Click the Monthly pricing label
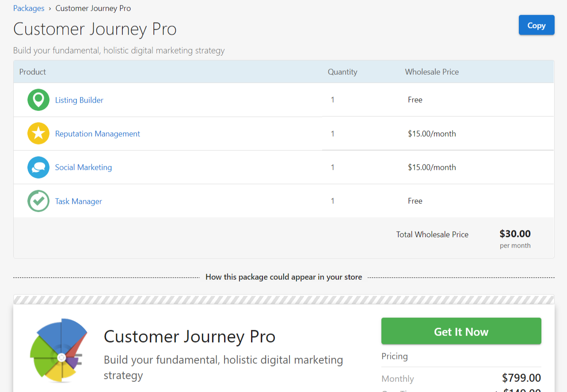567x392 pixels. 398,379
